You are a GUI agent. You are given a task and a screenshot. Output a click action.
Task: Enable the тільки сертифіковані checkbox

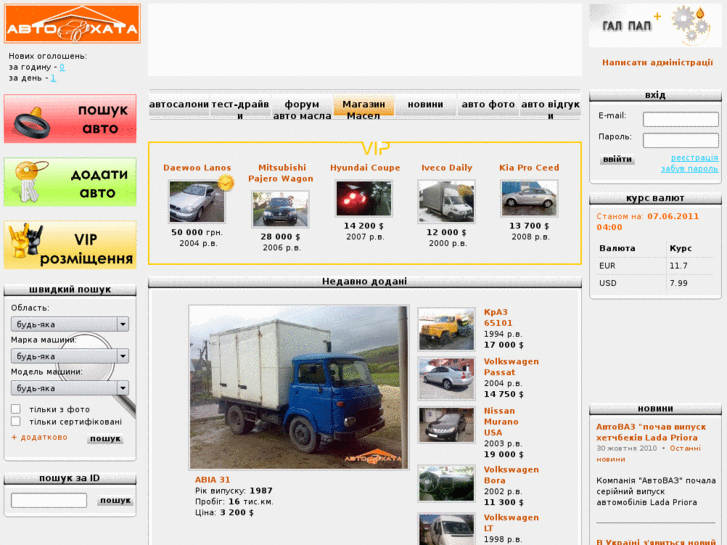(16, 421)
